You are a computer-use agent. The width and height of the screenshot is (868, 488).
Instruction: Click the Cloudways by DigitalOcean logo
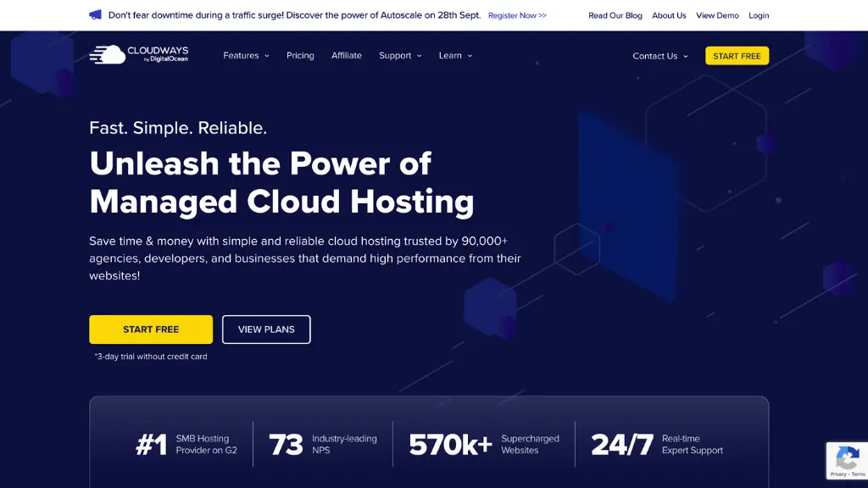coord(138,55)
